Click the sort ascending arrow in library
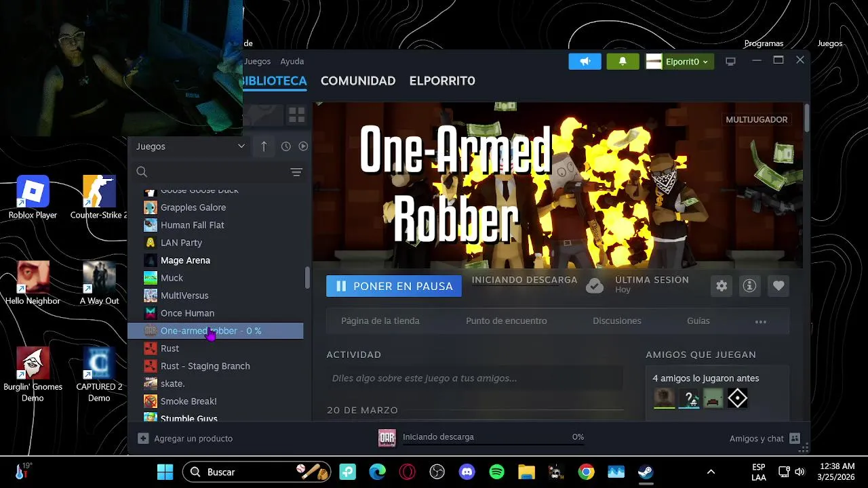The width and height of the screenshot is (868, 488). point(264,146)
